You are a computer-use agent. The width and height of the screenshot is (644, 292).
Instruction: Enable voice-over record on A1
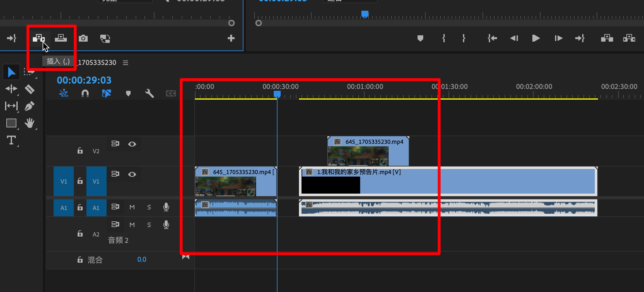[166, 207]
